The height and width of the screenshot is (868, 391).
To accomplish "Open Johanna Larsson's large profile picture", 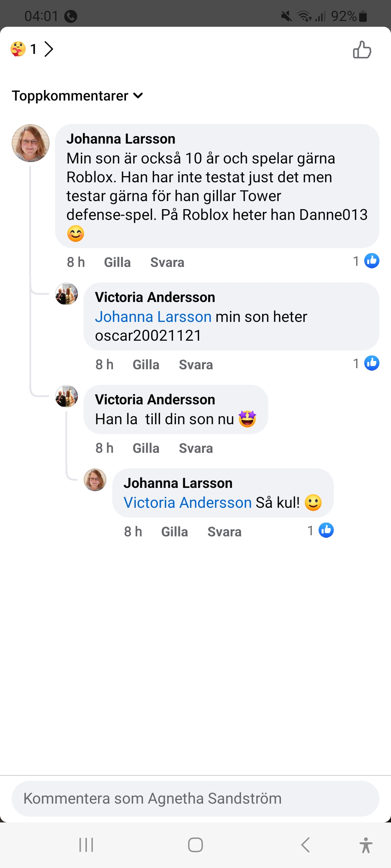I will click(31, 143).
